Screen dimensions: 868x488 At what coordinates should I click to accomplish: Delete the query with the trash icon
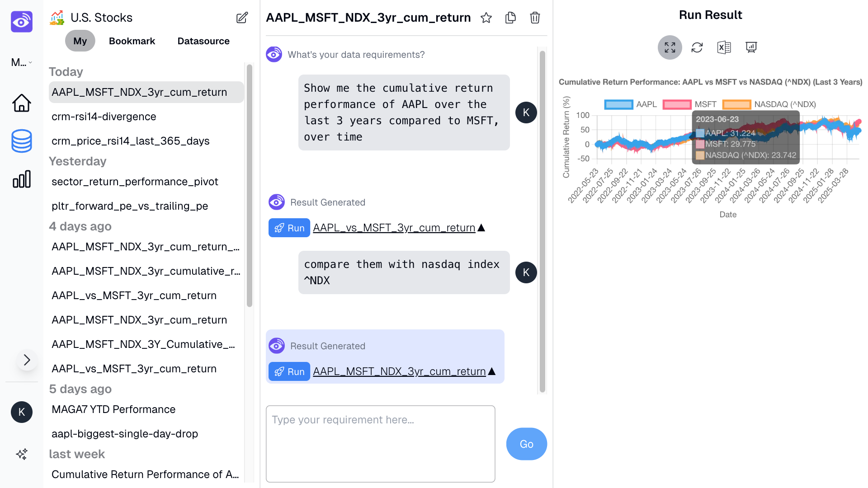(x=535, y=18)
